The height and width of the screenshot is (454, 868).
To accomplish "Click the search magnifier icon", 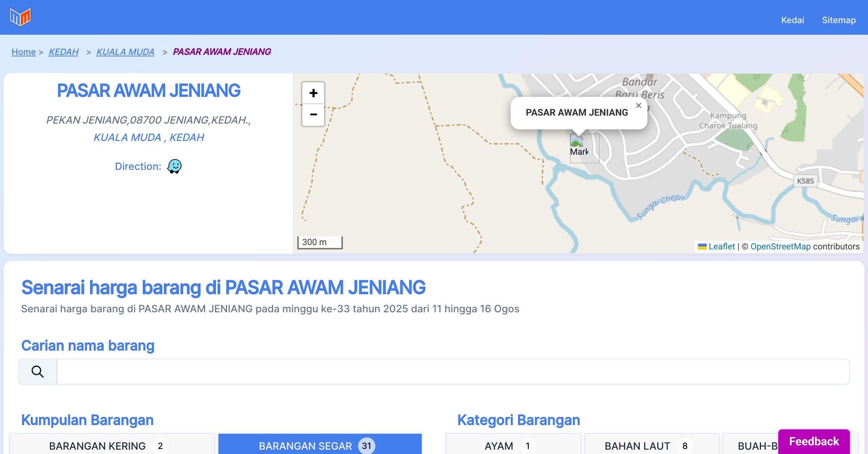I will 38,372.
